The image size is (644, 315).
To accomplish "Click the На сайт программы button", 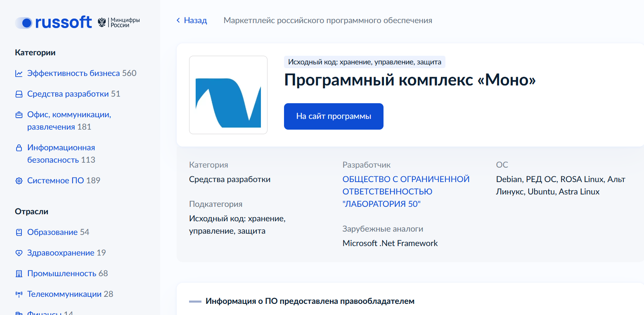I will [x=334, y=116].
